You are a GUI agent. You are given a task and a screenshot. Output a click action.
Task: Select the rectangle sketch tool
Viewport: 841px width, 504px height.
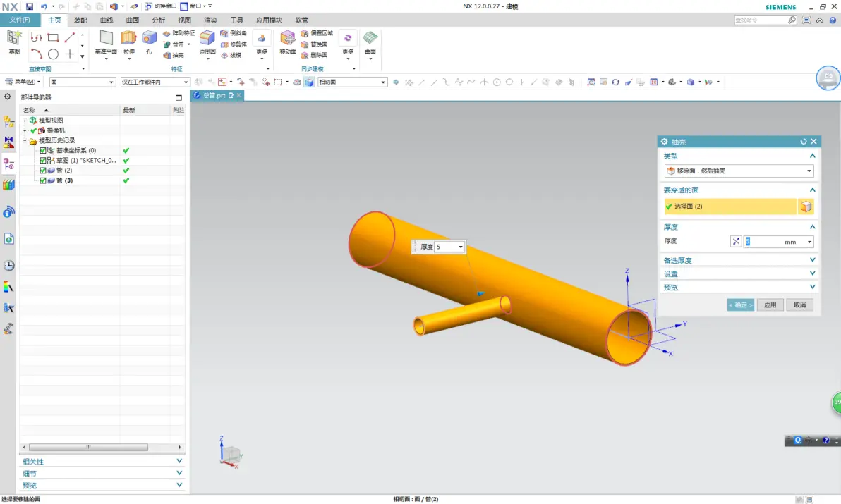(x=53, y=37)
